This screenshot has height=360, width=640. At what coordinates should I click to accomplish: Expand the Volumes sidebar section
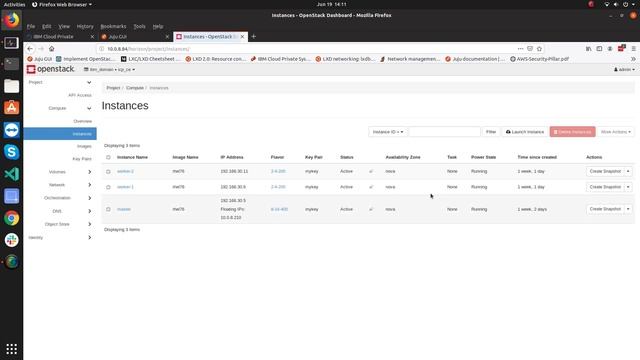click(x=60, y=172)
